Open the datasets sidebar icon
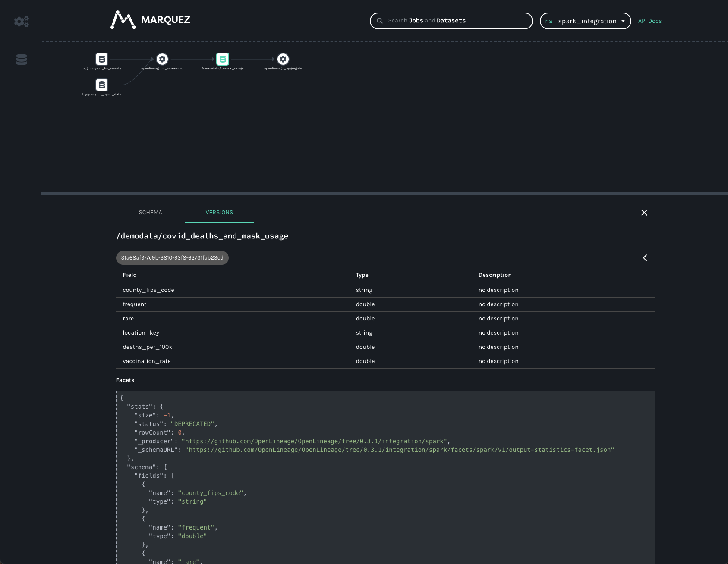This screenshot has width=728, height=564. (22, 60)
